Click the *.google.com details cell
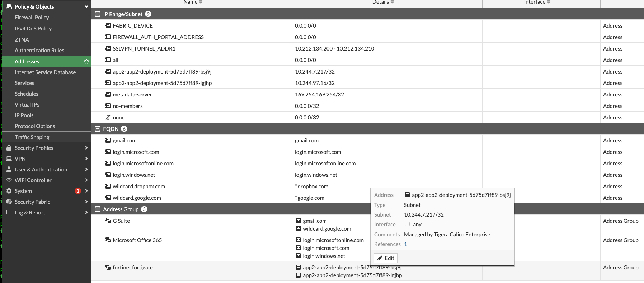Screen dimensions: 644x283 (387, 198)
